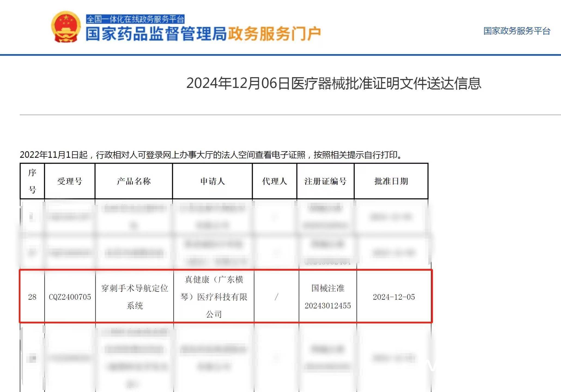Click the national emblem logo
The height and width of the screenshot is (392, 561).
(66, 27)
